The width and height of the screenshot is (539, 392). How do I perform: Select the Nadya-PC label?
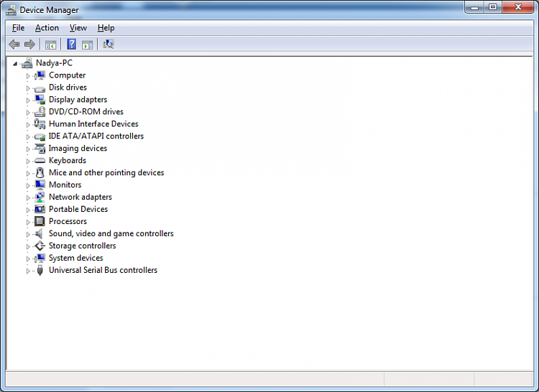click(55, 62)
